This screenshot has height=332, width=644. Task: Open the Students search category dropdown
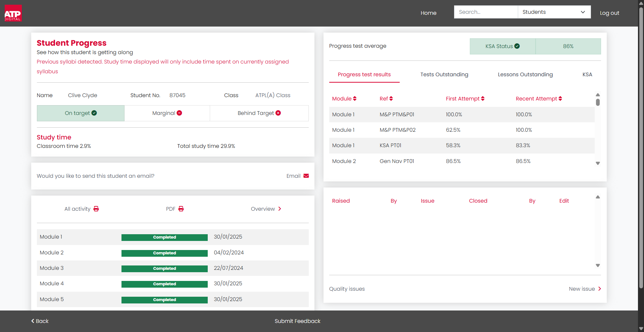click(x=554, y=12)
